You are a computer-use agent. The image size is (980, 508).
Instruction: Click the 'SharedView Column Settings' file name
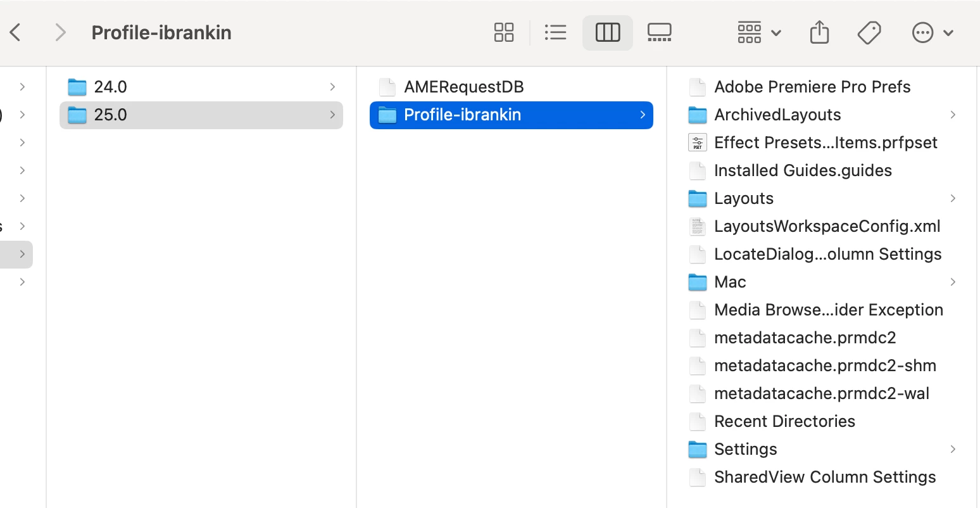click(x=826, y=477)
